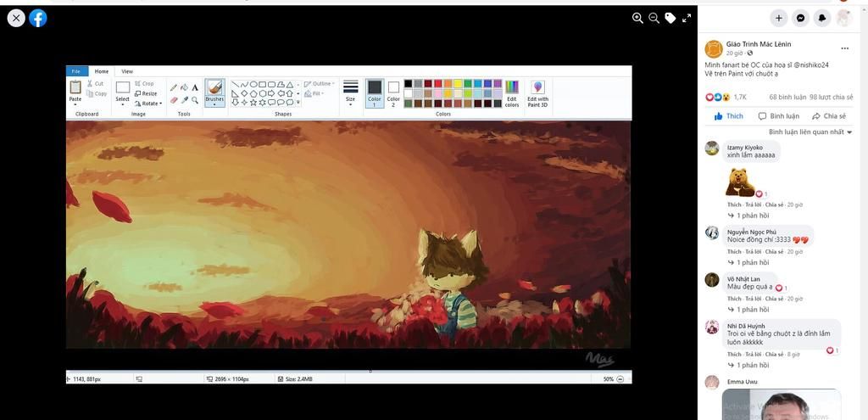Screen dimensions: 868x420
Task: Switch to the Home tab in Paint
Action: [x=102, y=71]
